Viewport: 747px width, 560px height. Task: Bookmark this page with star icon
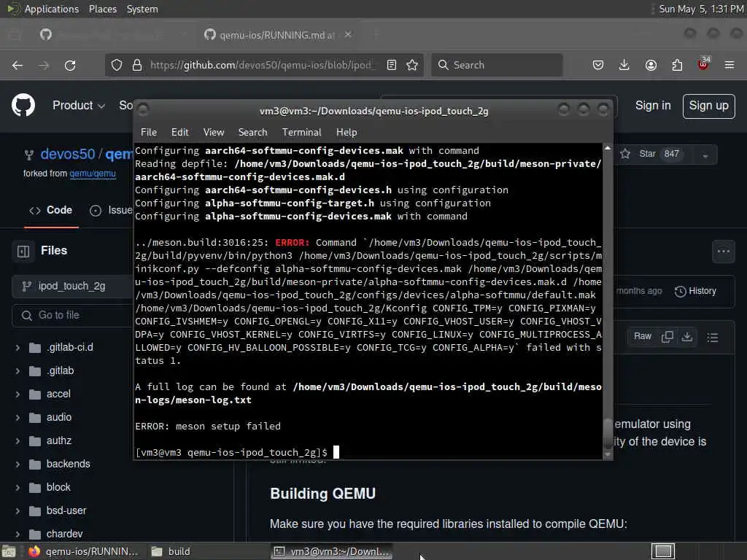[412, 65]
